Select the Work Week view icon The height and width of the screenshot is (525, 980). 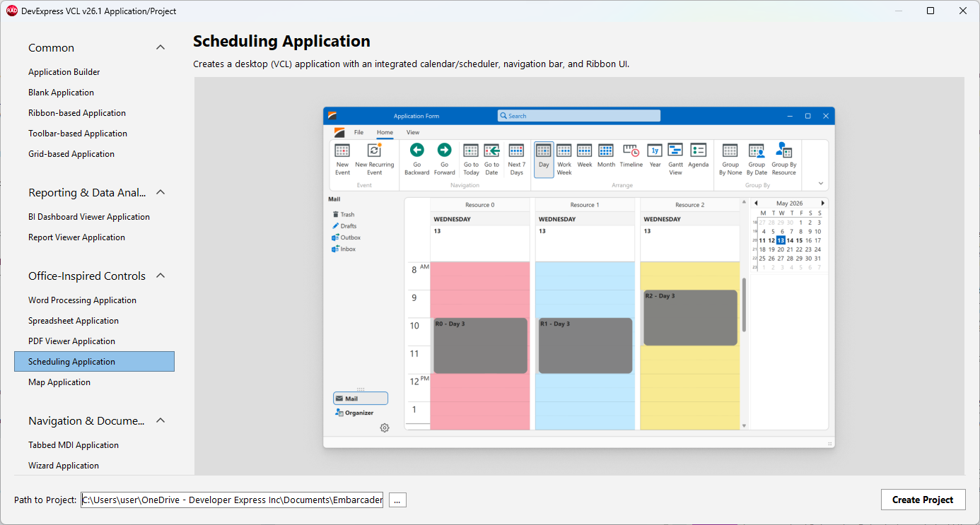[564, 151]
